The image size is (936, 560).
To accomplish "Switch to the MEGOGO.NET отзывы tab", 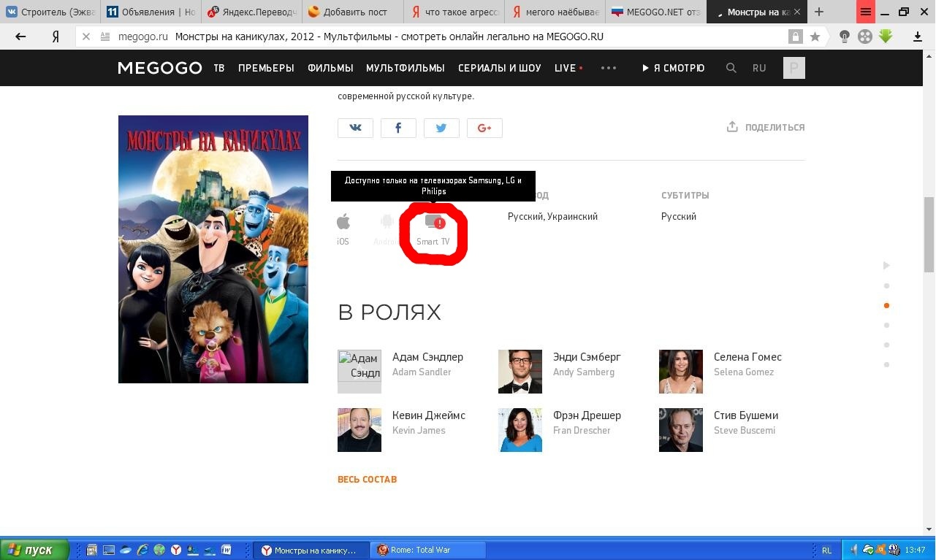I will click(x=655, y=12).
